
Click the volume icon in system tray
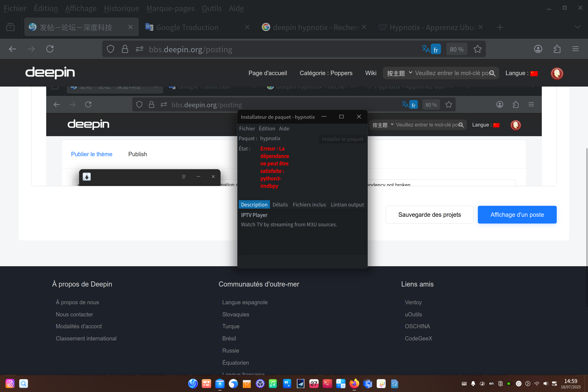point(546,384)
